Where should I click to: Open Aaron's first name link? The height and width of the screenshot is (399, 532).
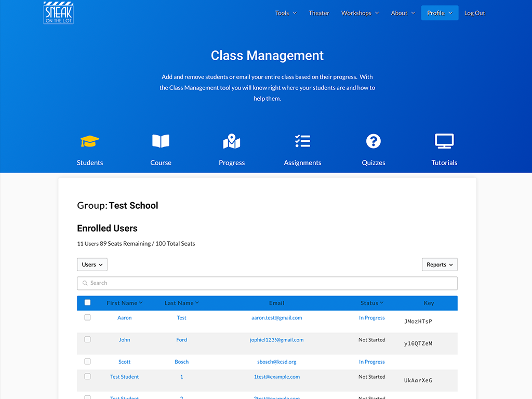(125, 317)
